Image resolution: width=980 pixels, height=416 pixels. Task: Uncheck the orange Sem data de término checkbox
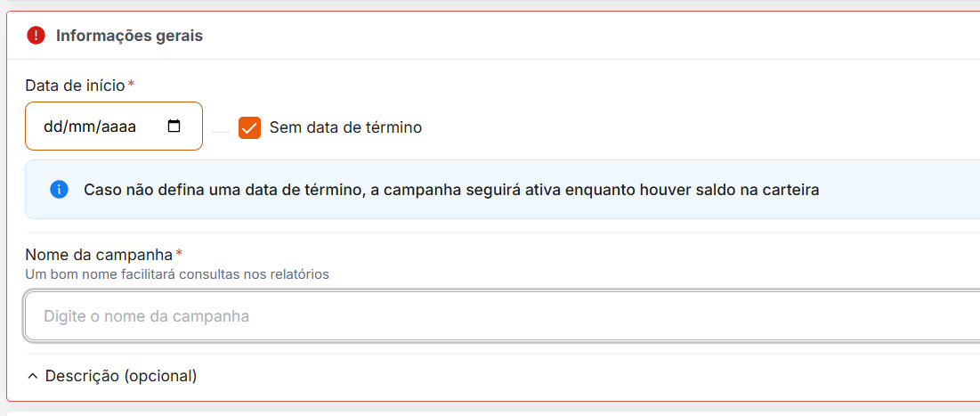(x=249, y=127)
